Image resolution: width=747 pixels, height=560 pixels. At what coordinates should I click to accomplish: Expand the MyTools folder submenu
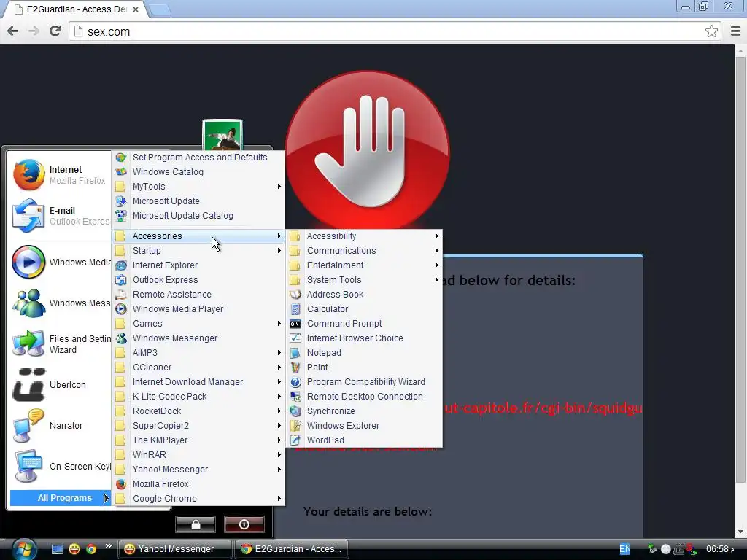pyautogui.click(x=198, y=187)
